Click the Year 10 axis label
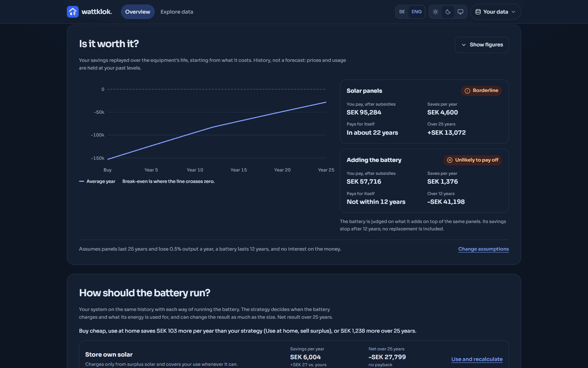Screen dimensions: 588x368 coord(195,170)
